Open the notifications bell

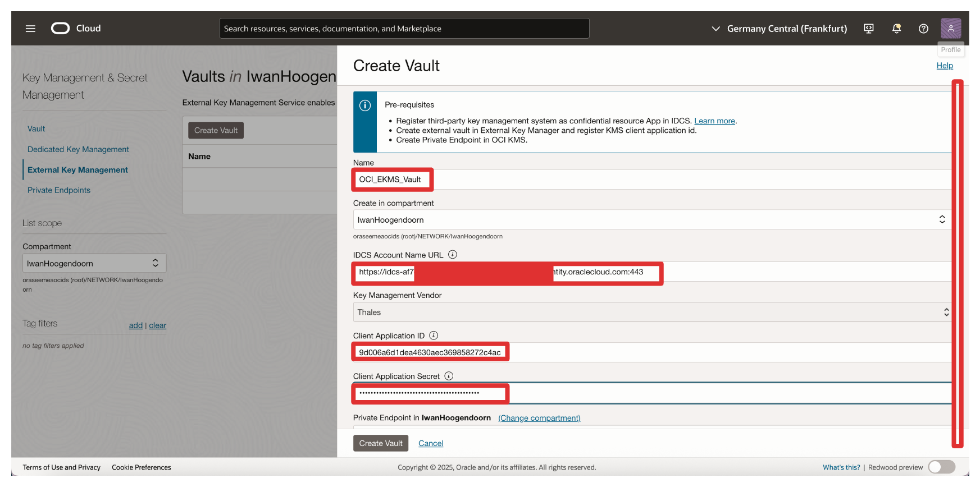point(896,29)
